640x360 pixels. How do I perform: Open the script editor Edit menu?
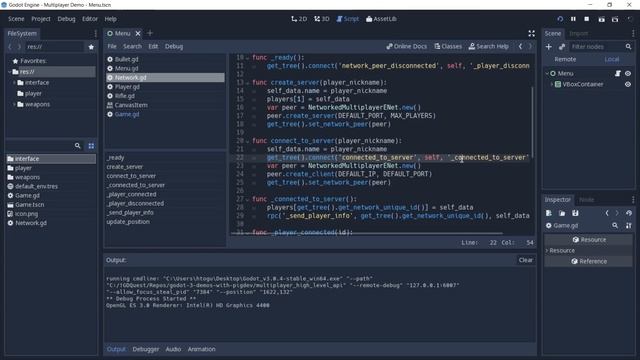pos(153,47)
